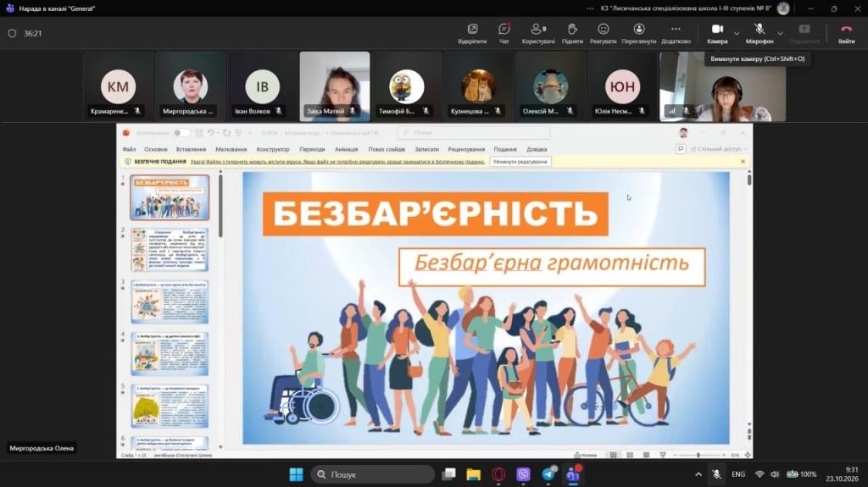This screenshot has width=868, height=487.
Task: Unpin the toolbar with Відкріпити
Action: pos(472,33)
